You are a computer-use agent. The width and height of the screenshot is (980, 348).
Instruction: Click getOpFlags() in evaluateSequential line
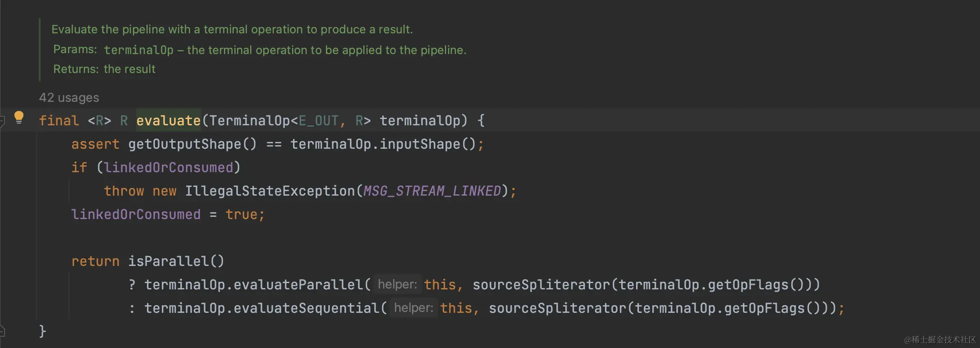(773, 308)
